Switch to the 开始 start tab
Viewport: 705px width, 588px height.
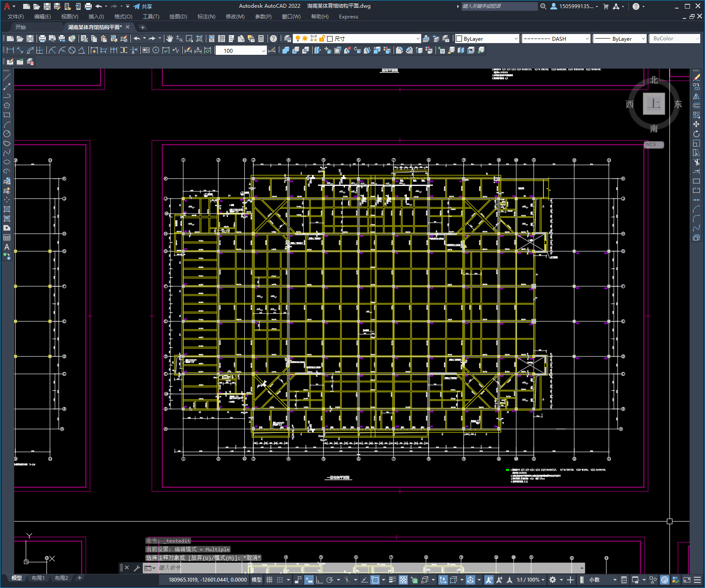[x=21, y=27]
